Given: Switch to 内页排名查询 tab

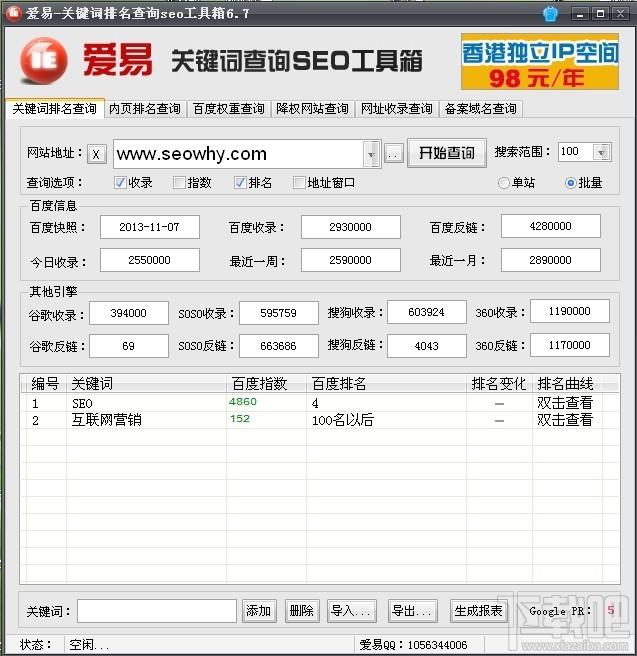Looking at the screenshot, I should [x=145, y=109].
